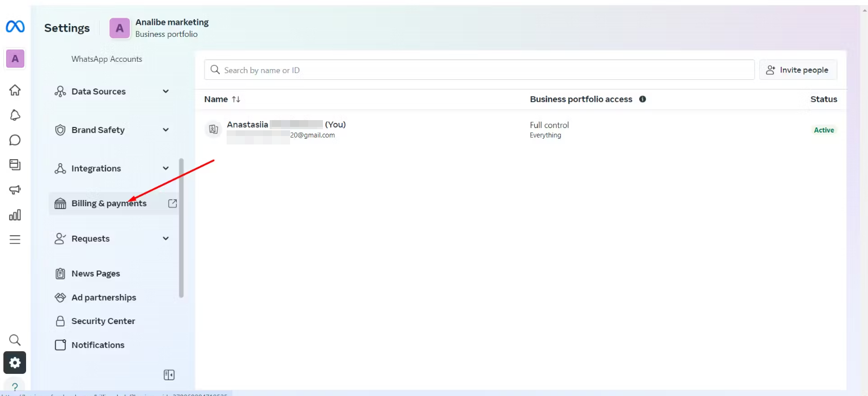The image size is (868, 396).
Task: Go to Home icon in left rail
Action: coord(15,90)
